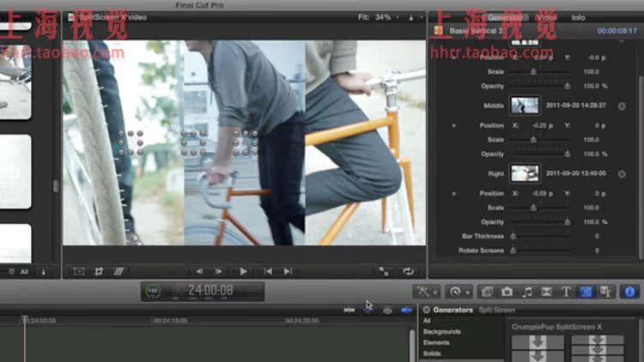This screenshot has height=362, width=644.
Task: Click the timeline playhead at 00:24:00:00
Action: click(25, 319)
